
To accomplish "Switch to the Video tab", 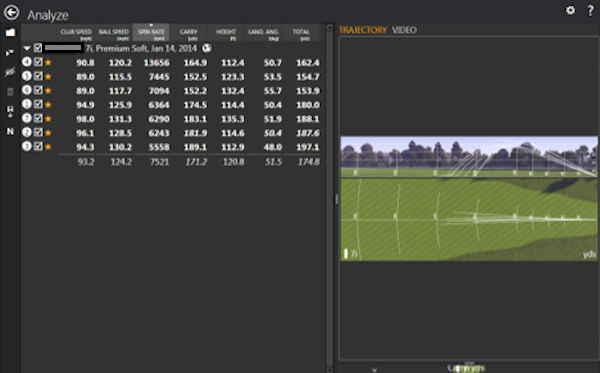I will coord(404,30).
